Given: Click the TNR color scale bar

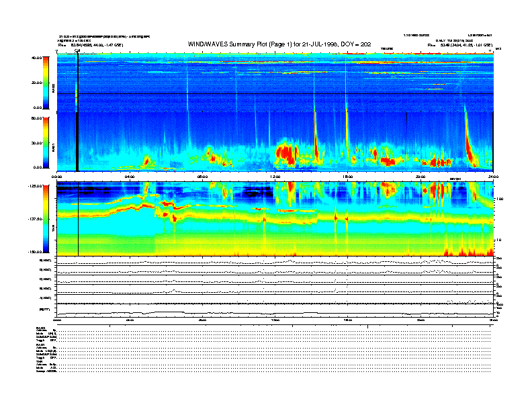Looking at the screenshot, I should [46, 219].
